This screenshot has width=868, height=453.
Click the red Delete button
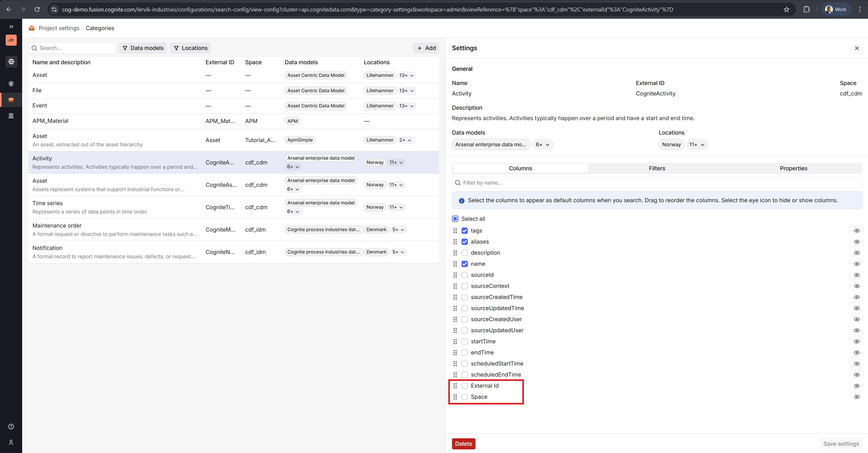click(x=463, y=444)
